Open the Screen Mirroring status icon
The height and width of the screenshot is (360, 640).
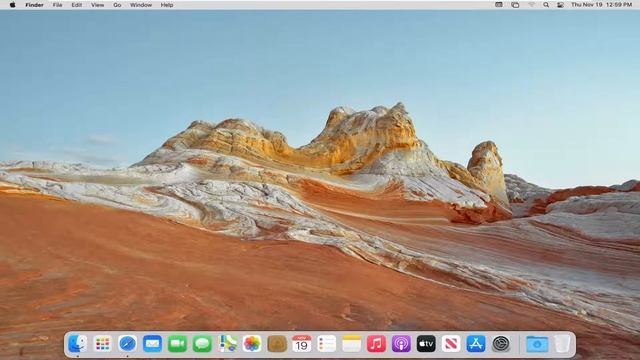pyautogui.click(x=515, y=5)
